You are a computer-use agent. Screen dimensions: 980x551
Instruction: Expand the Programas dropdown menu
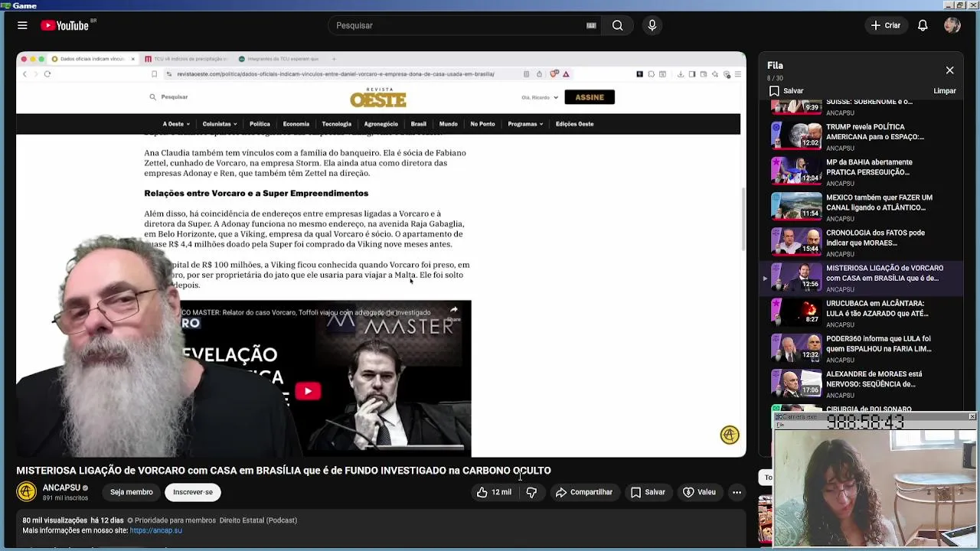(x=525, y=124)
